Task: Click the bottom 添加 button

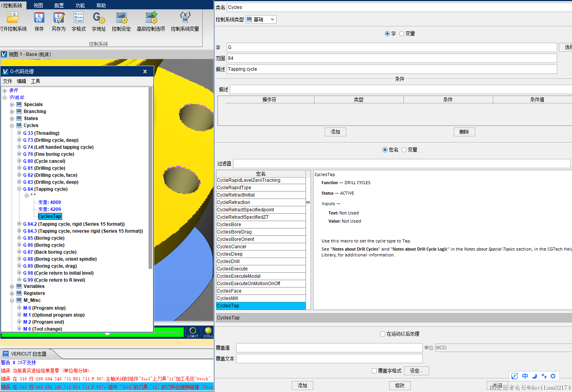Action: pos(303,385)
